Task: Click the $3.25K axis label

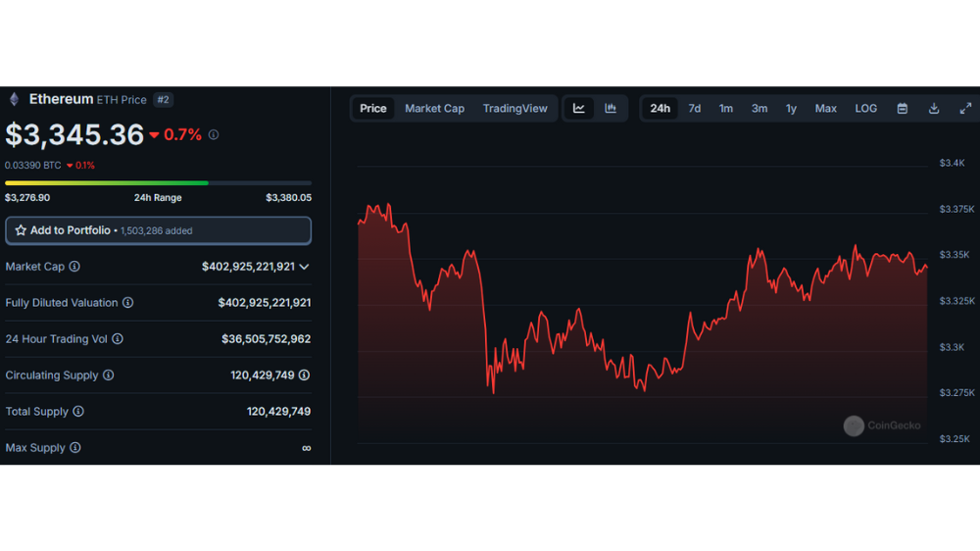Action: [x=955, y=438]
